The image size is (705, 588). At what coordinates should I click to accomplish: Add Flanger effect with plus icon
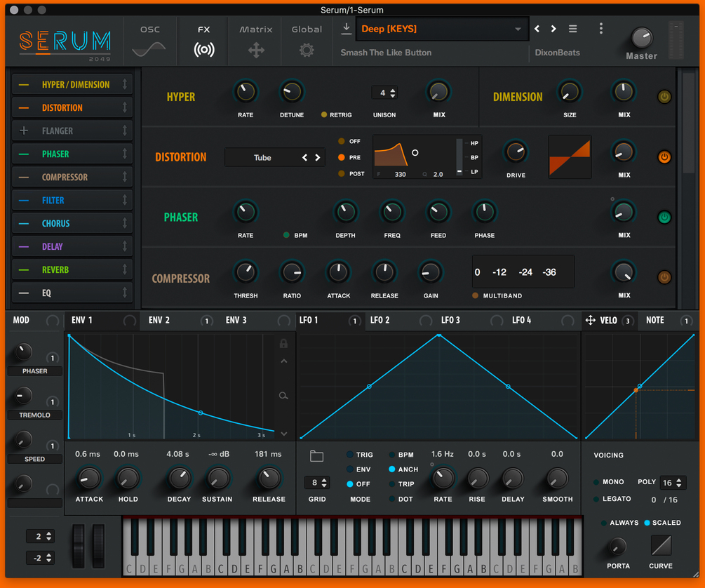pos(24,131)
